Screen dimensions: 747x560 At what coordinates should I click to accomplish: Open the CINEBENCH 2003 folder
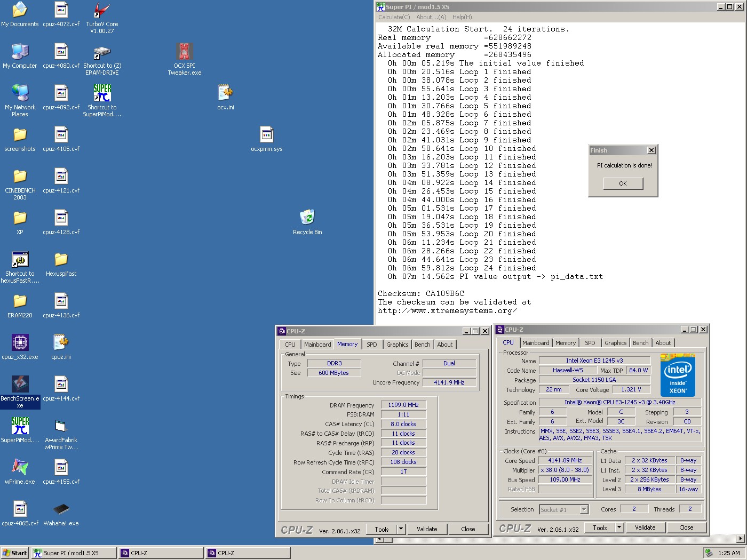pyautogui.click(x=20, y=184)
